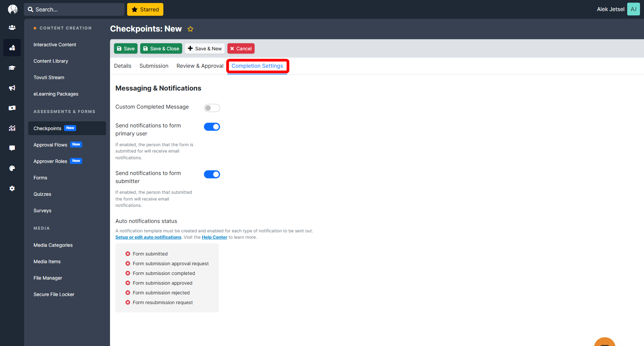Open the palette design icon
This screenshot has width=644, height=346.
(x=12, y=168)
